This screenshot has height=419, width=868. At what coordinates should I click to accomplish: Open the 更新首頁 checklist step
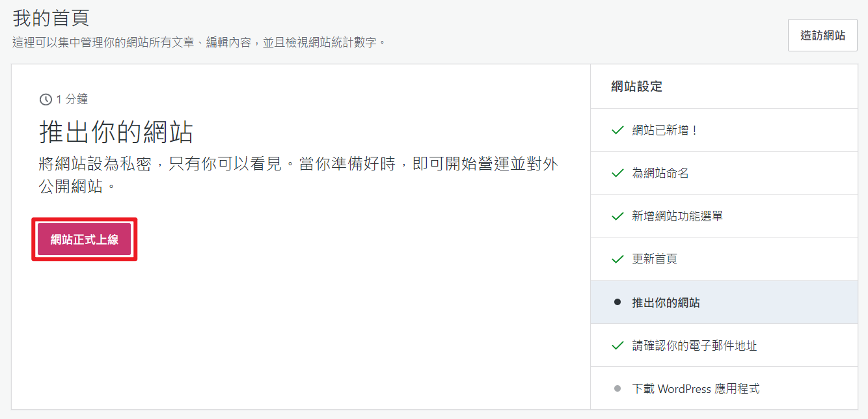[x=655, y=259]
